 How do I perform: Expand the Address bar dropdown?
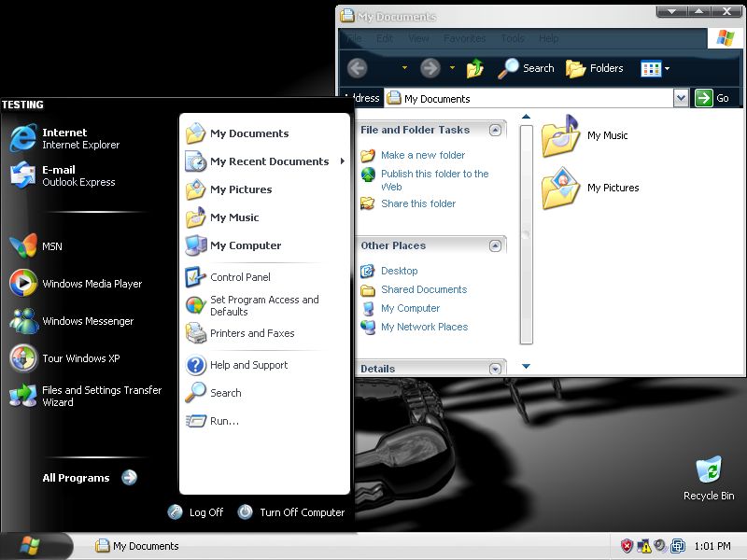(681, 99)
